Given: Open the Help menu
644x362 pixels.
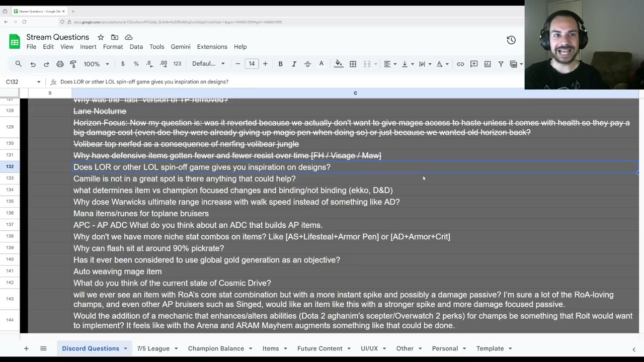Looking at the screenshot, I should [240, 47].
